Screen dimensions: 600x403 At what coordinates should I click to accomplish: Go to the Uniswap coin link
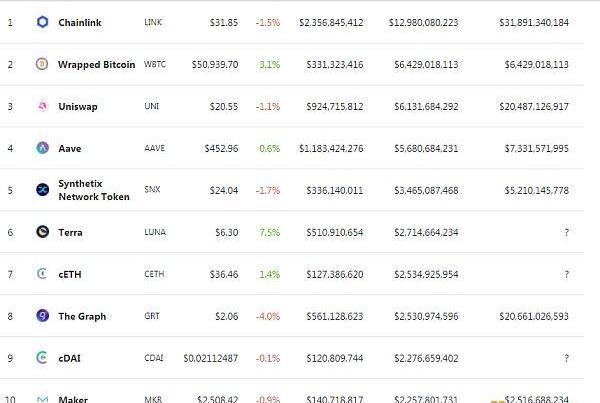[77, 106]
